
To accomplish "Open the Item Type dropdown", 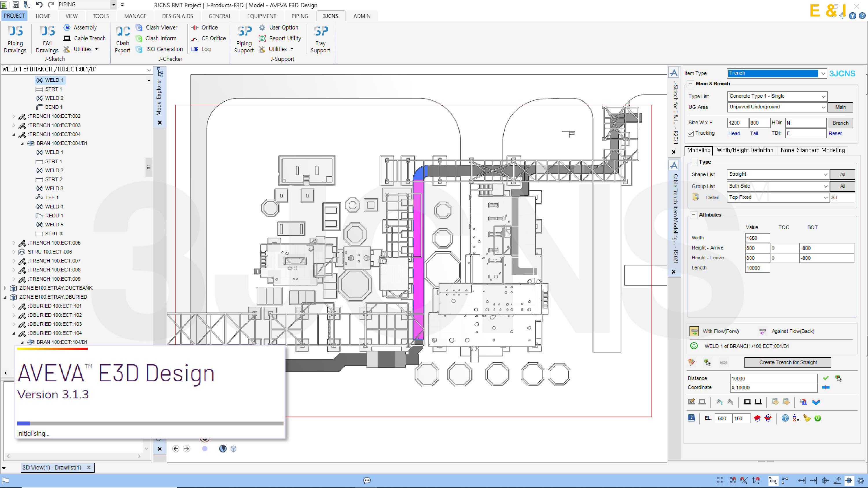I will point(823,73).
